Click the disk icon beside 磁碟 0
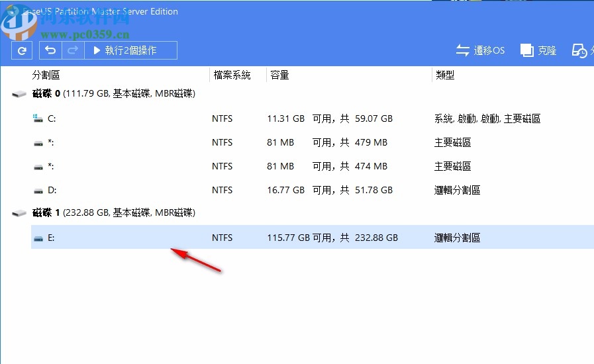 (x=19, y=94)
